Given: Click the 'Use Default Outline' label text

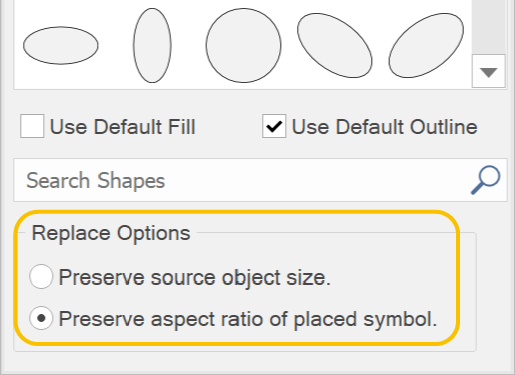Looking at the screenshot, I should tap(385, 127).
